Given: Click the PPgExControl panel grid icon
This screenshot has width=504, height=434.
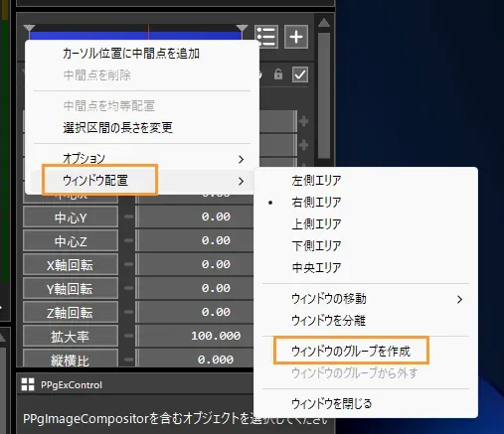Looking at the screenshot, I should (x=28, y=384).
